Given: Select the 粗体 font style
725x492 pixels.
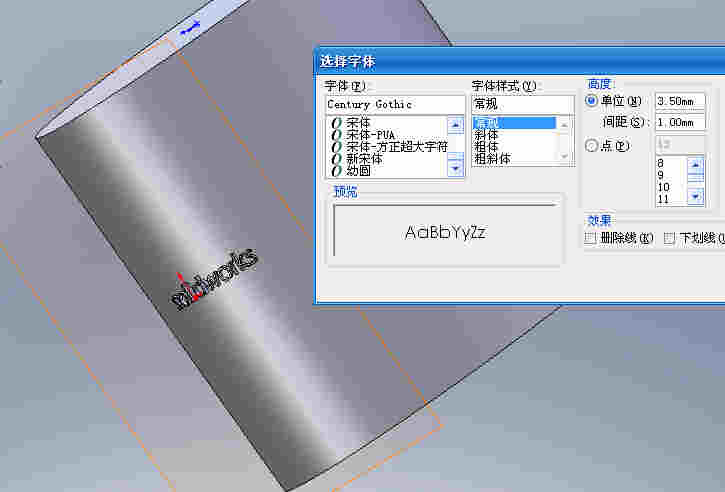Looking at the screenshot, I should pyautogui.click(x=486, y=147).
